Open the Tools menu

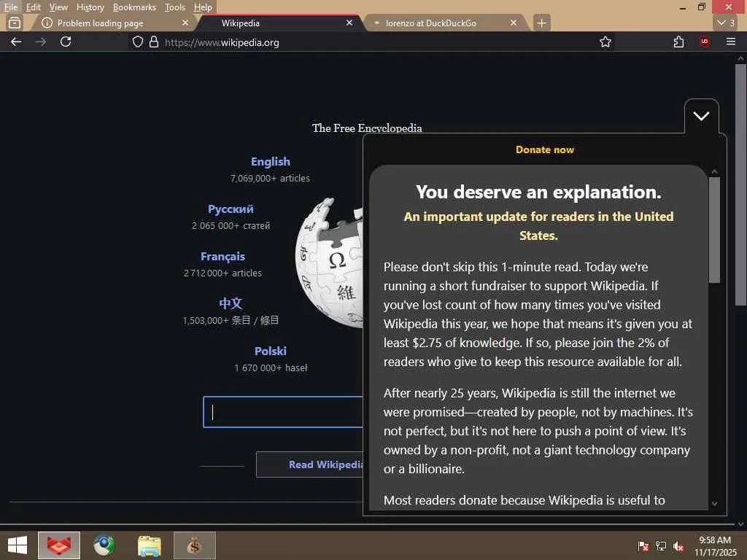click(175, 7)
